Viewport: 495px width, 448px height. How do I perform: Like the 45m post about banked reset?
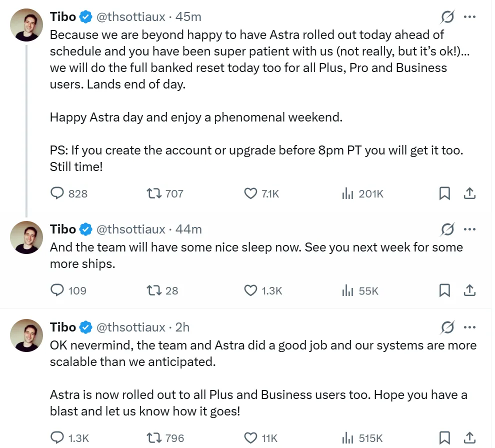[261, 193]
